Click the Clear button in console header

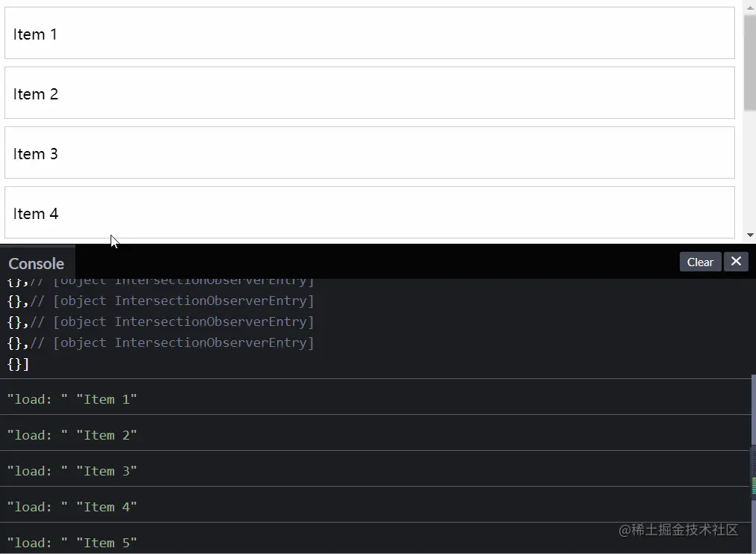700,262
